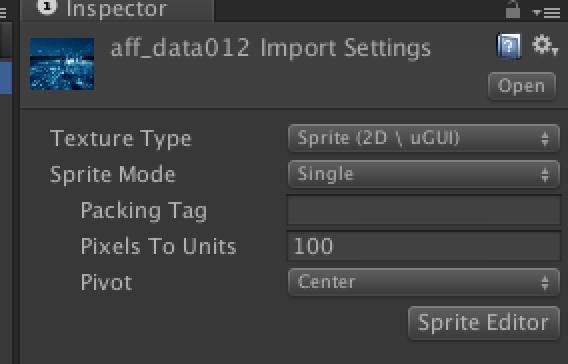Click the gear settings icon
The height and width of the screenshot is (364, 568).
click(x=544, y=45)
